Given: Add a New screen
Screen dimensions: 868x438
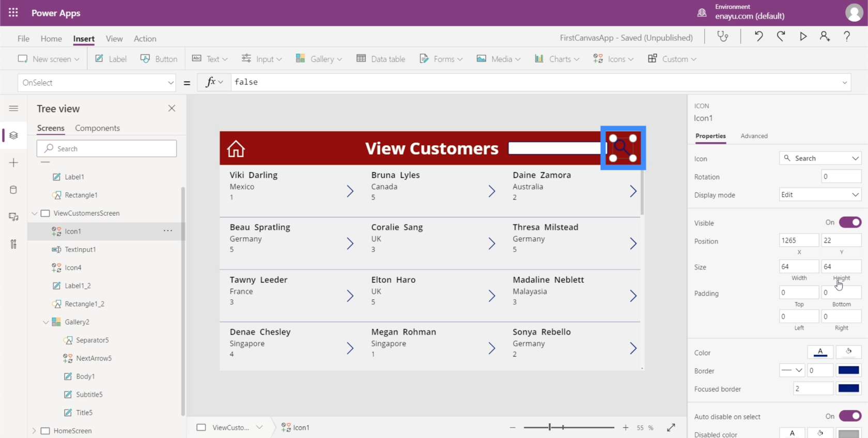Looking at the screenshot, I should [49, 59].
